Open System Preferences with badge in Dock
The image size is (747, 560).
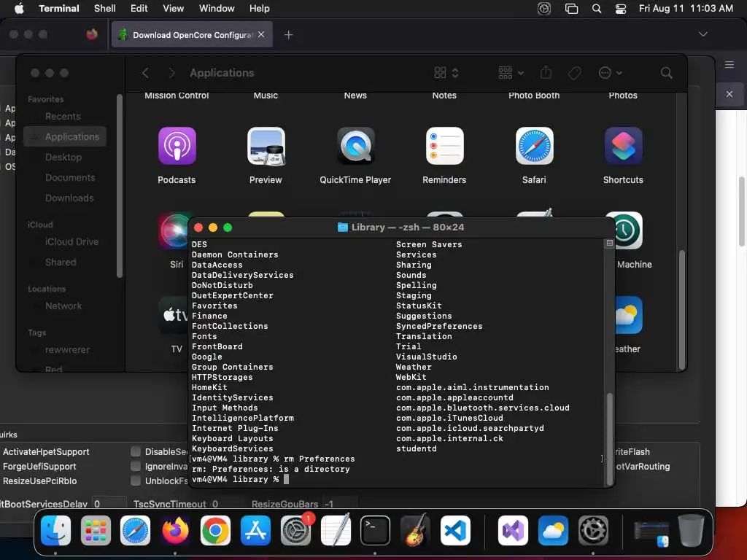[296, 531]
